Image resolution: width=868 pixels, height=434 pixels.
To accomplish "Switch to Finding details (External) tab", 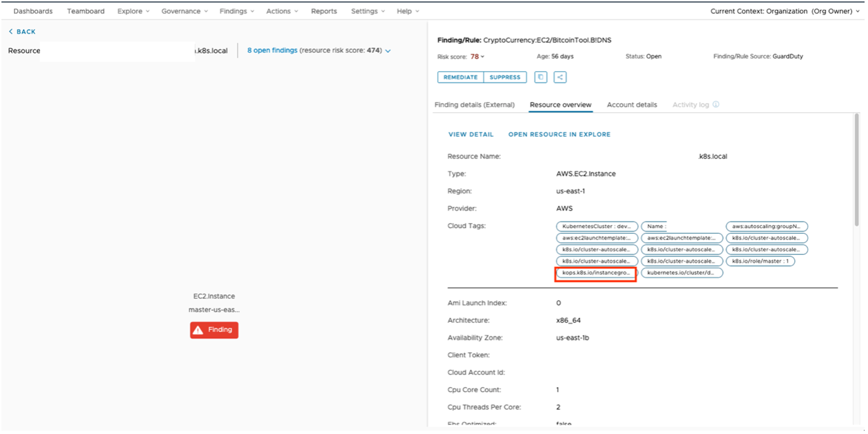I will pos(474,104).
